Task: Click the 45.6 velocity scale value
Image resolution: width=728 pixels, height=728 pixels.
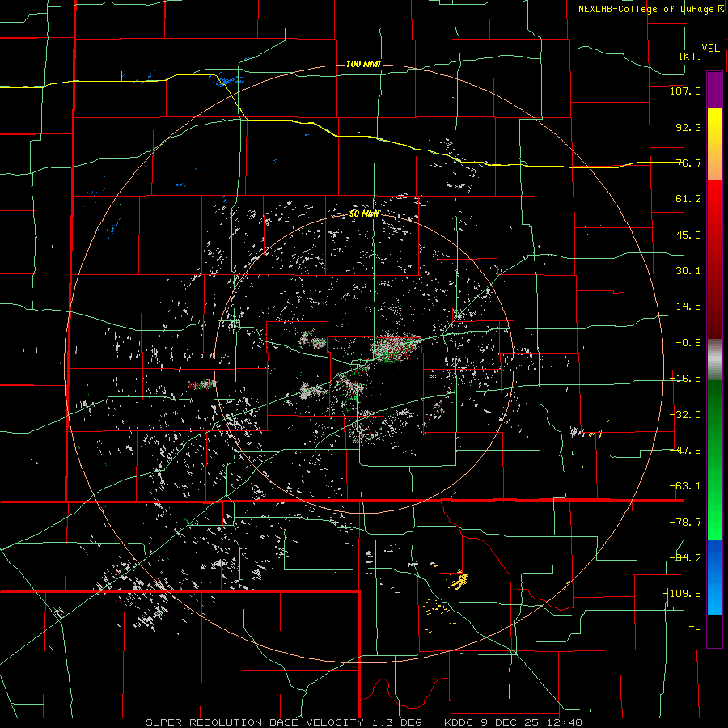Action: click(688, 235)
